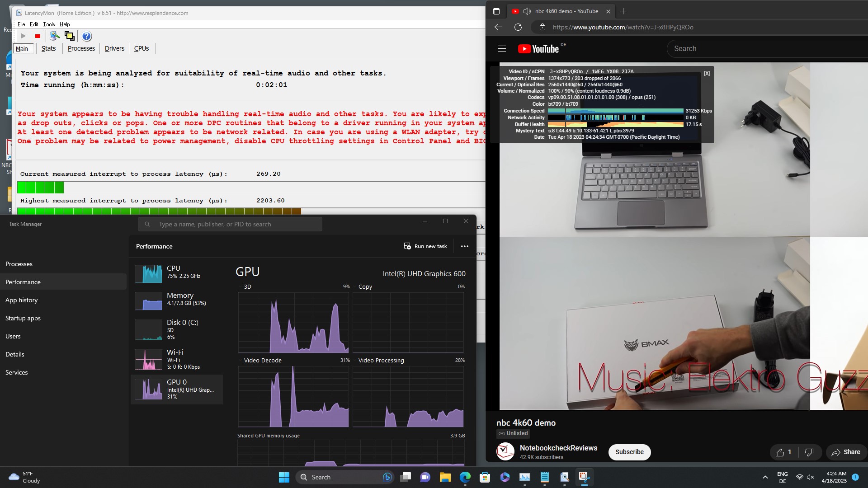Dislike the video with thumbs-down icon
Image resolution: width=868 pixels, height=488 pixels.
[x=809, y=452]
